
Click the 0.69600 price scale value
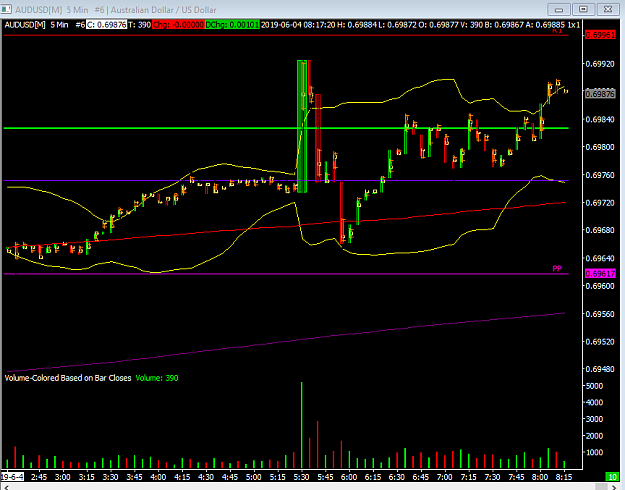[600, 286]
